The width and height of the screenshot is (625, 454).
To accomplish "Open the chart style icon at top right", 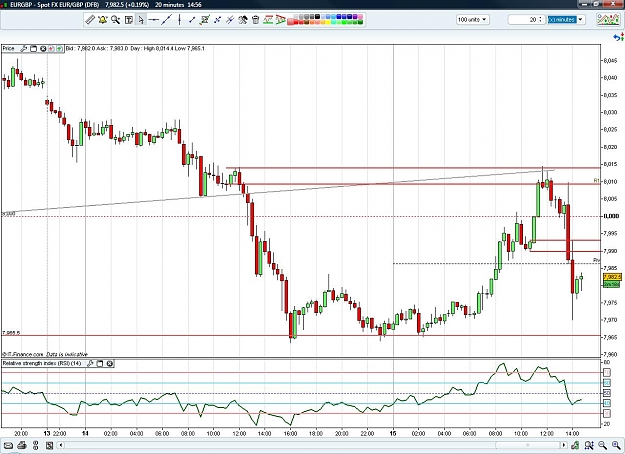I will tap(608, 20).
